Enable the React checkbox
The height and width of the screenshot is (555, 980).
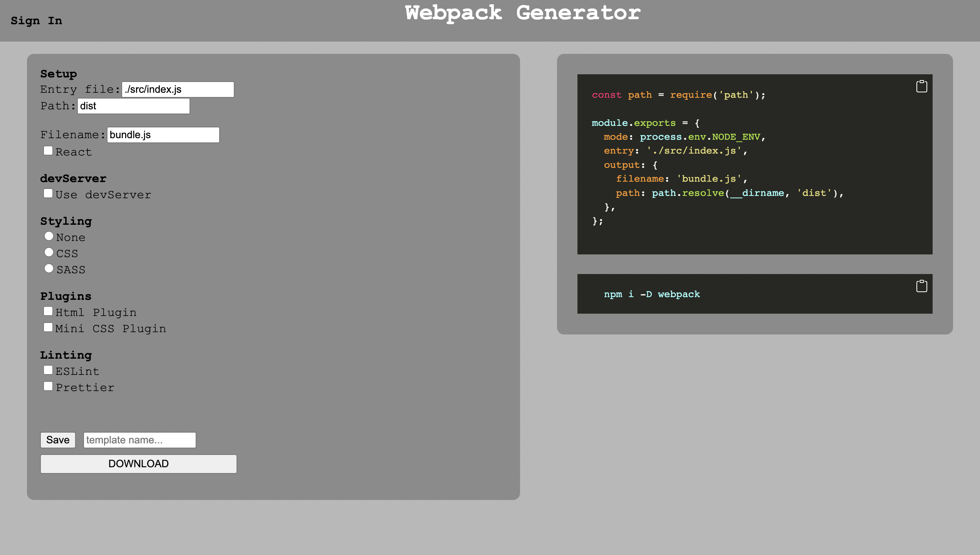(x=48, y=151)
